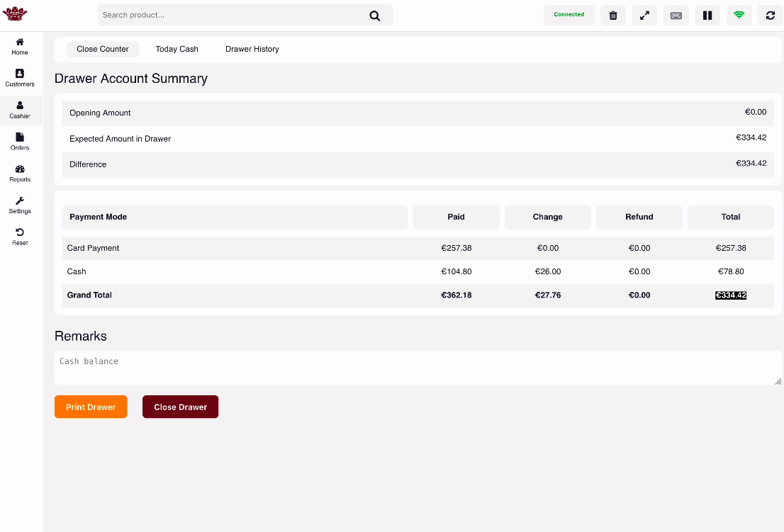Click the search magnifier icon
The image size is (784, 532).
(x=375, y=16)
